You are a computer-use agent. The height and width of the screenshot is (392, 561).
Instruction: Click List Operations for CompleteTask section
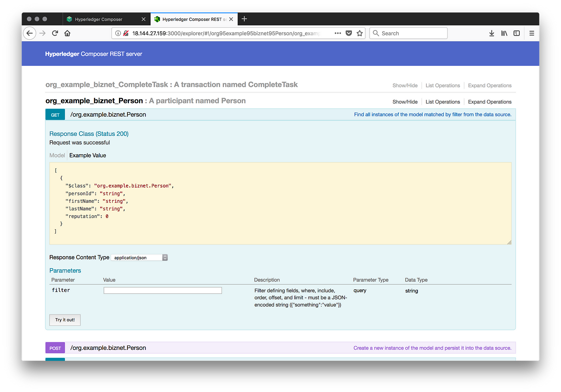(443, 86)
